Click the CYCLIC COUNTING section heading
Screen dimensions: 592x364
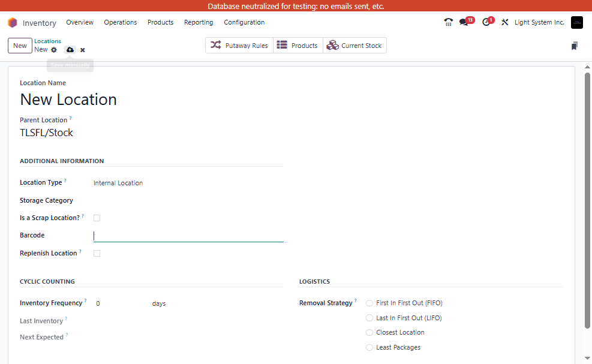pyautogui.click(x=47, y=282)
